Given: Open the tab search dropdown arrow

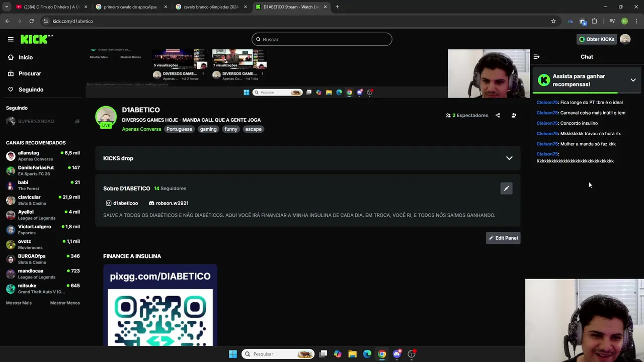Looking at the screenshot, I should [7, 7].
